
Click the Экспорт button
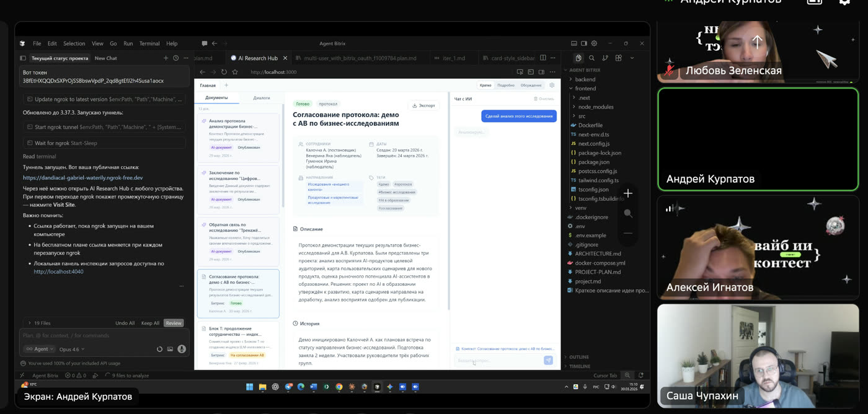pyautogui.click(x=423, y=105)
